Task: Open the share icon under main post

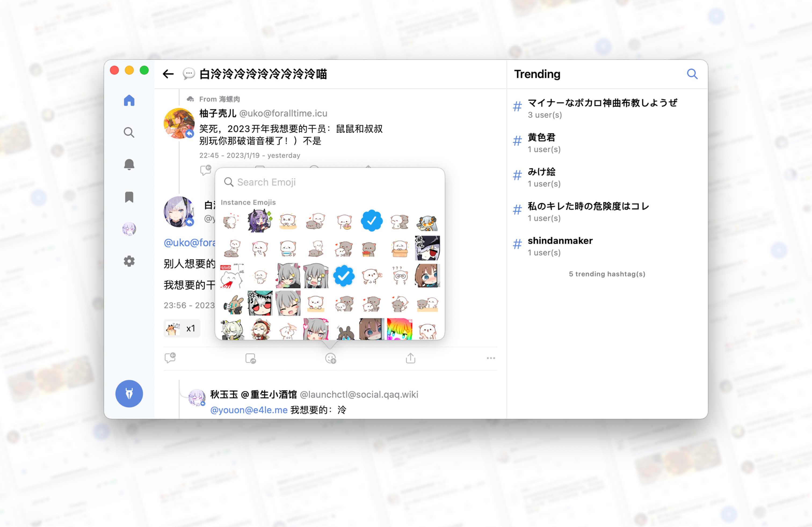Action: point(411,358)
